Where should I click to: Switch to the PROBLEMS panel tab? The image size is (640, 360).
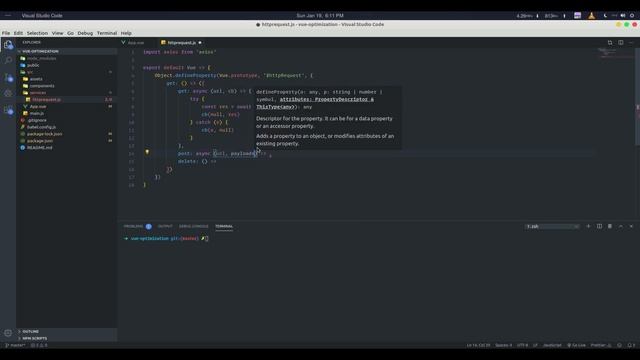click(x=137, y=226)
